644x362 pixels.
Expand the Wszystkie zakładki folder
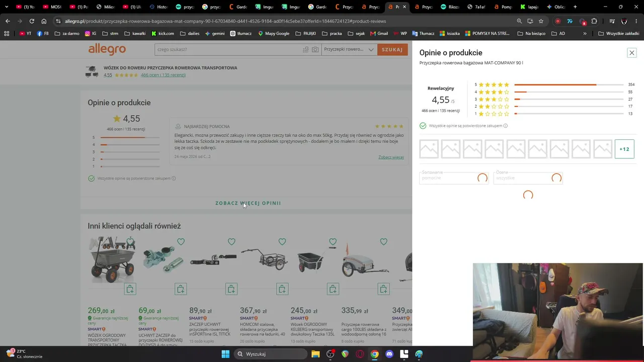pos(619,33)
